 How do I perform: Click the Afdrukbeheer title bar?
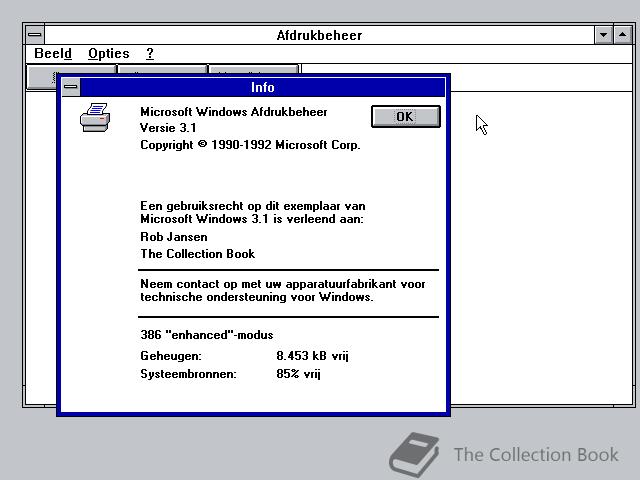[319, 35]
